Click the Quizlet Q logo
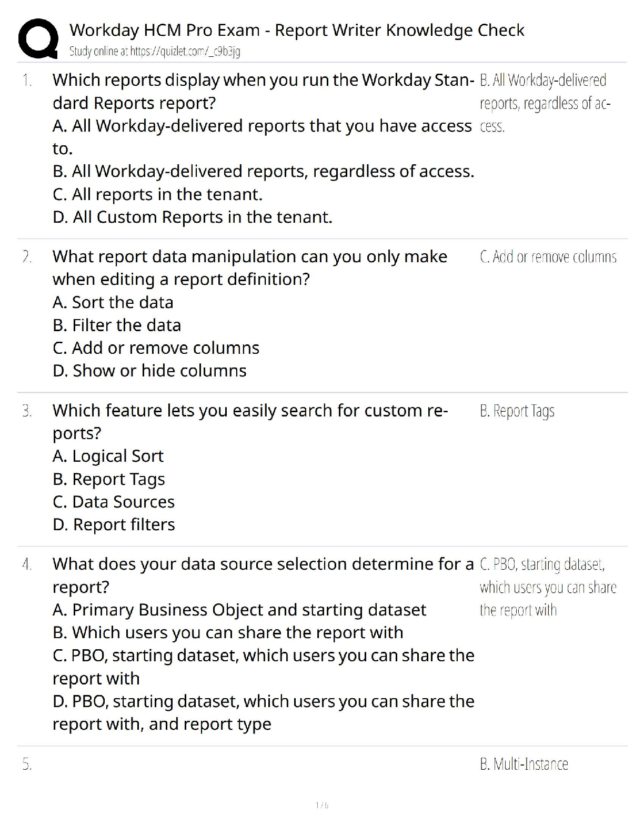This screenshot has height=834, width=644. click(x=38, y=38)
